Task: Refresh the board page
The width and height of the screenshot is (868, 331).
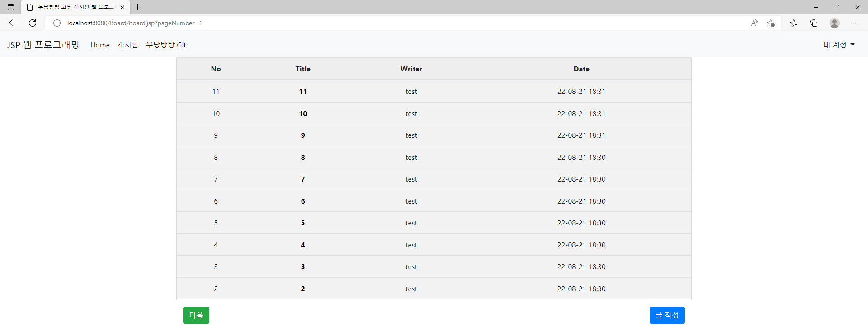Action: coord(33,23)
